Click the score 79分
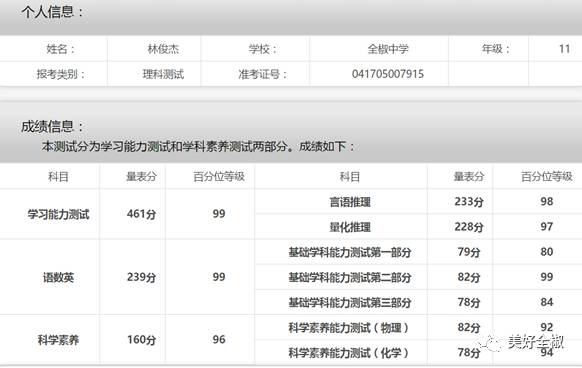The height and width of the screenshot is (368, 582). pos(469,252)
